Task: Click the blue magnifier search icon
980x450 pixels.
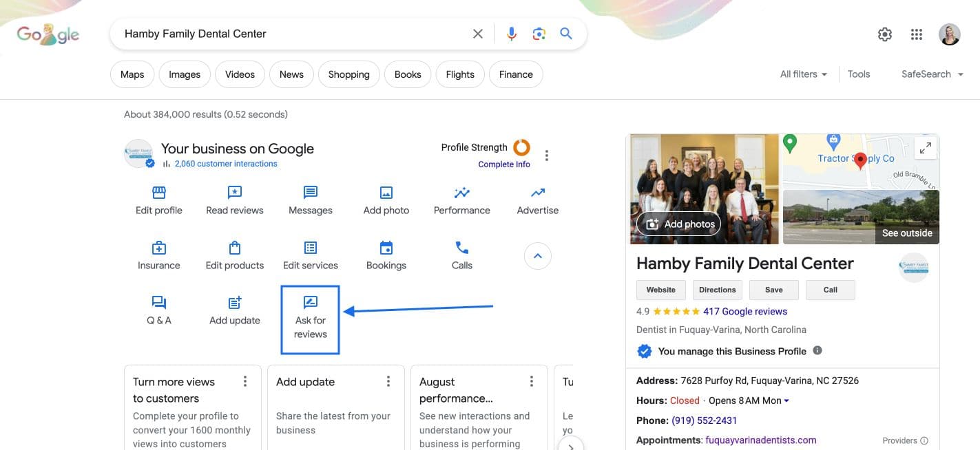Action: click(x=566, y=34)
